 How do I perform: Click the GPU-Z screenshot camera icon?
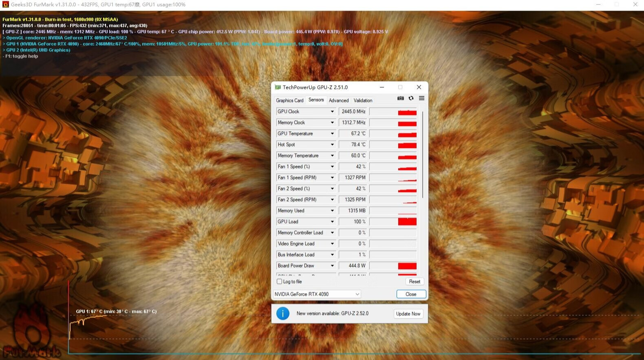pyautogui.click(x=401, y=98)
